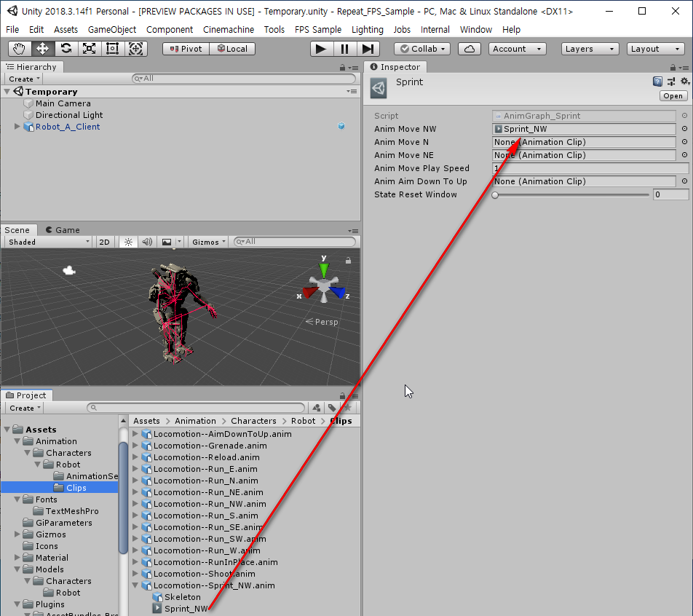Image resolution: width=693 pixels, height=616 pixels.
Task: Open the Gizmos dropdown
Action: [x=209, y=242]
